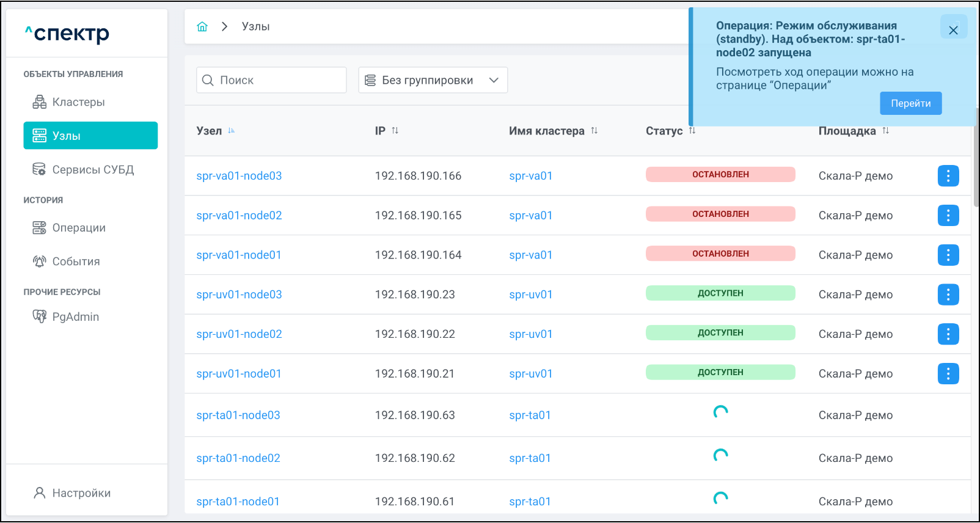The image size is (980, 523).
Task: Open node link spr-ta01-node02
Action: pyautogui.click(x=238, y=458)
